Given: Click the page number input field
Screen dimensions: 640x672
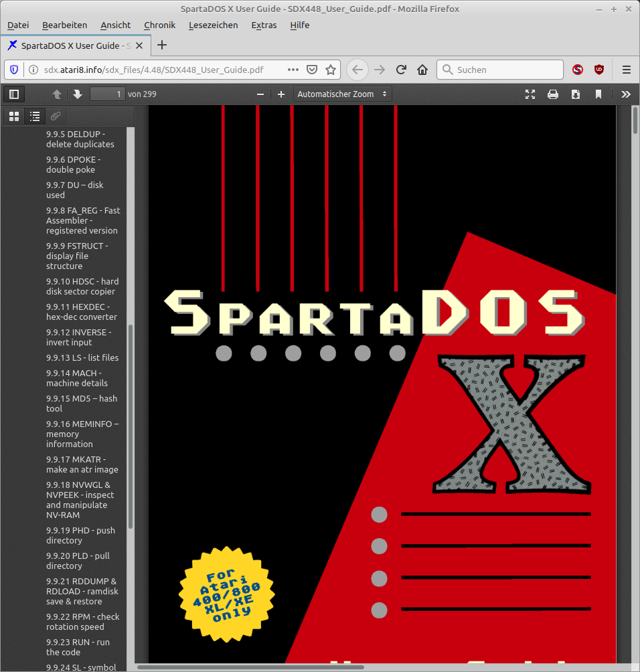Looking at the screenshot, I should pyautogui.click(x=107, y=94).
